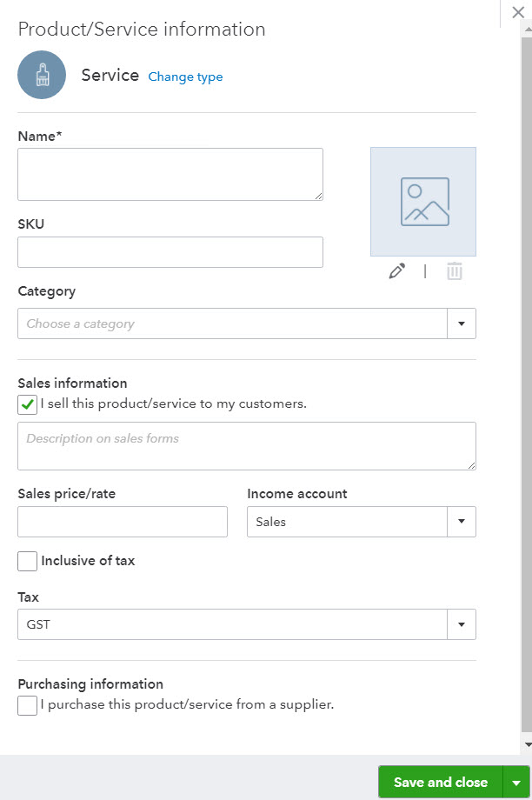This screenshot has height=800, width=532.
Task: Click the scrollbar down arrow
Action: pyautogui.click(x=528, y=744)
